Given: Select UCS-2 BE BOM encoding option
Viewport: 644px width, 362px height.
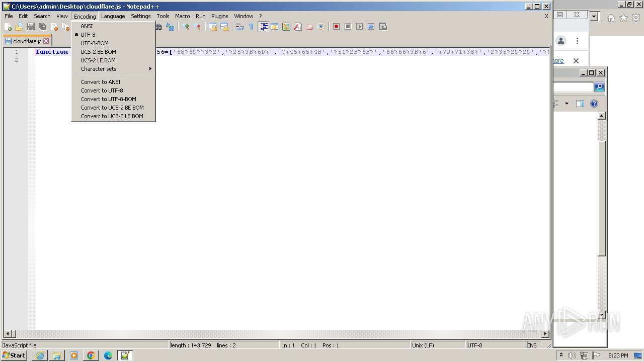Looking at the screenshot, I should pyautogui.click(x=113, y=52).
